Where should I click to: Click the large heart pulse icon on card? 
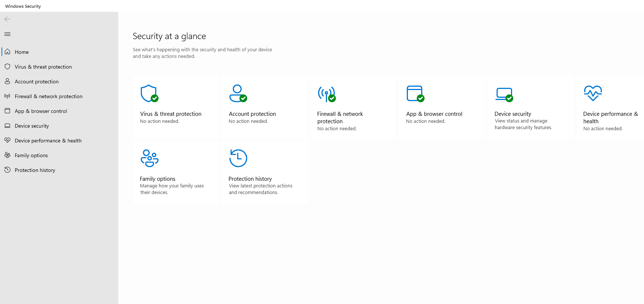coord(593,93)
